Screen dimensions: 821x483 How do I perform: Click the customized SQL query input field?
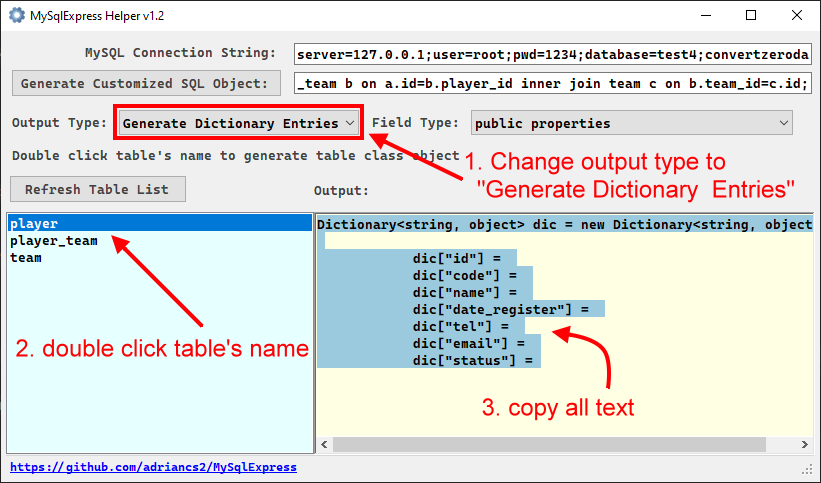click(x=553, y=83)
